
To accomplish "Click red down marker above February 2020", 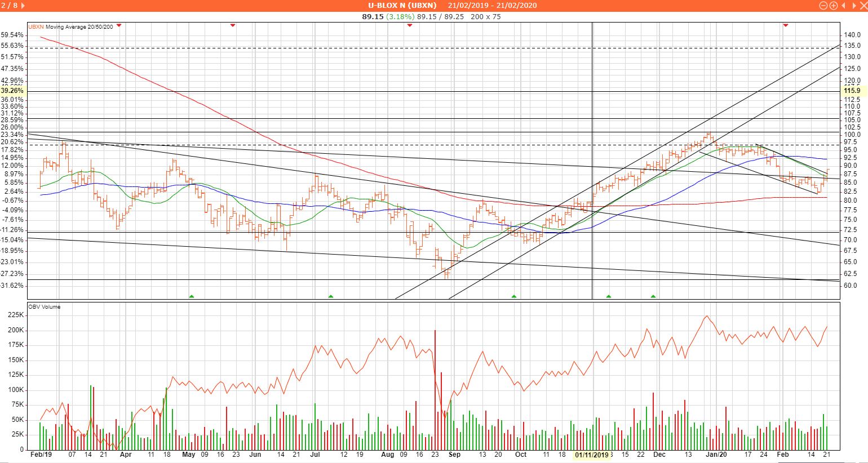I will click(785, 25).
